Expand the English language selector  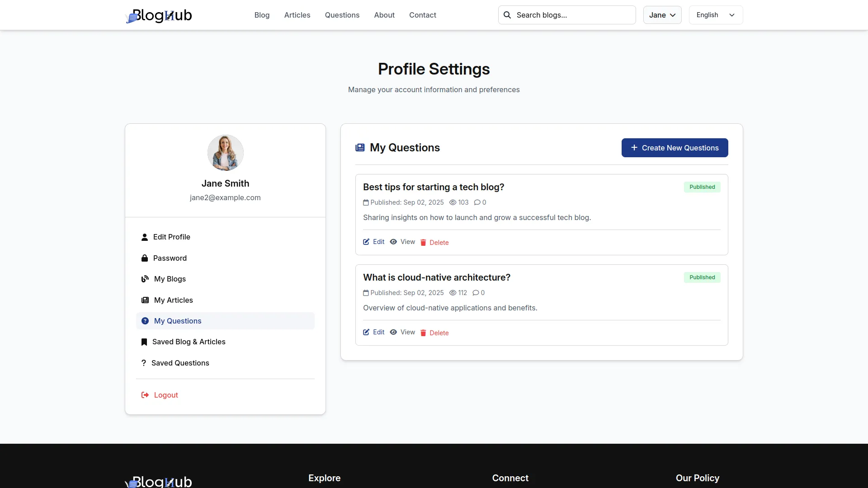click(x=715, y=15)
